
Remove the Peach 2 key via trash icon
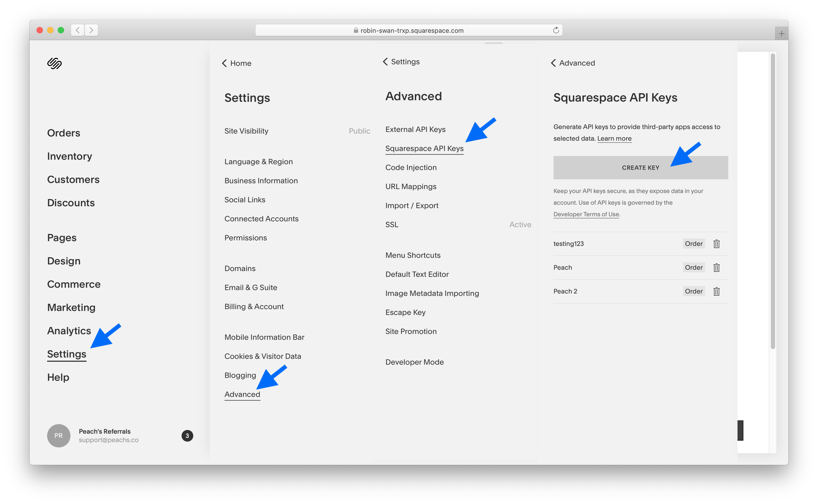(716, 291)
